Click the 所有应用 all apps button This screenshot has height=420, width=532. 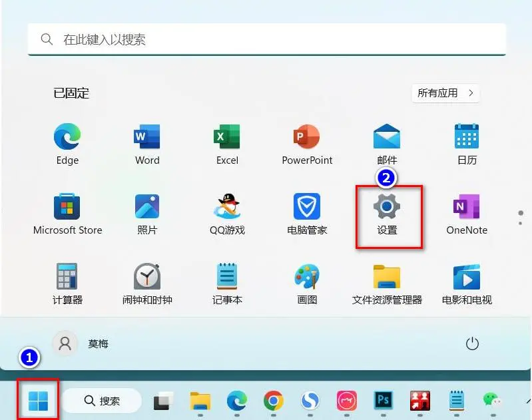click(445, 93)
